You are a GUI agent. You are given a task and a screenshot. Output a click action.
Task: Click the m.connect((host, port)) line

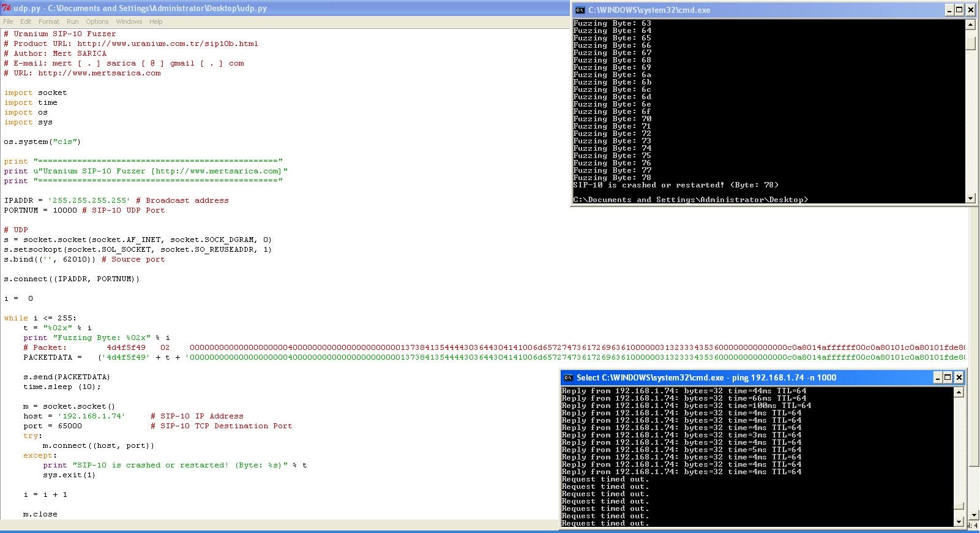99,445
